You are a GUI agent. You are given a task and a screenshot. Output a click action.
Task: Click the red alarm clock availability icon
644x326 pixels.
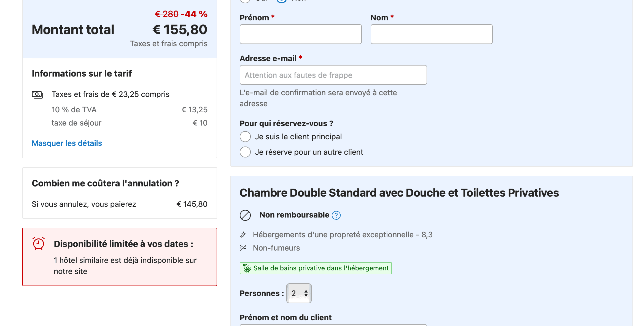38,243
